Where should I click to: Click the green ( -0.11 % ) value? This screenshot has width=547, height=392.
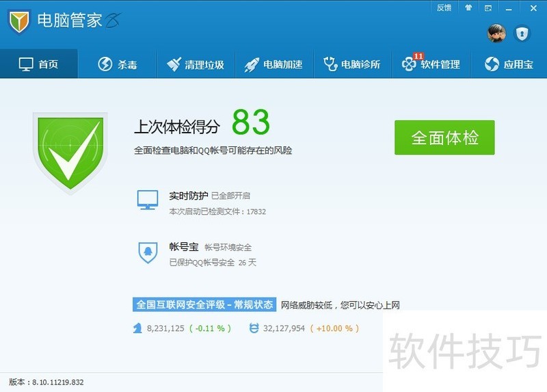[x=210, y=328]
